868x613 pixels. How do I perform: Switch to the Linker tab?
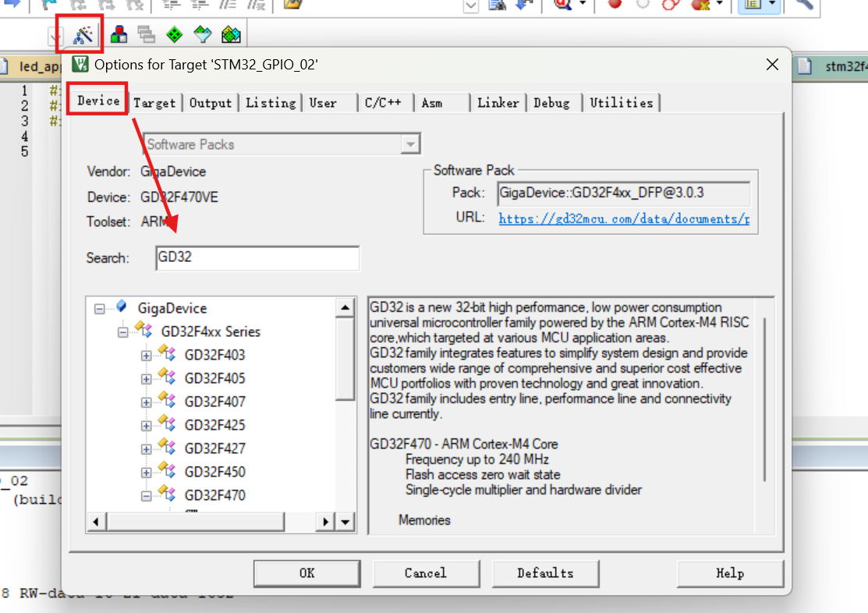coord(498,103)
